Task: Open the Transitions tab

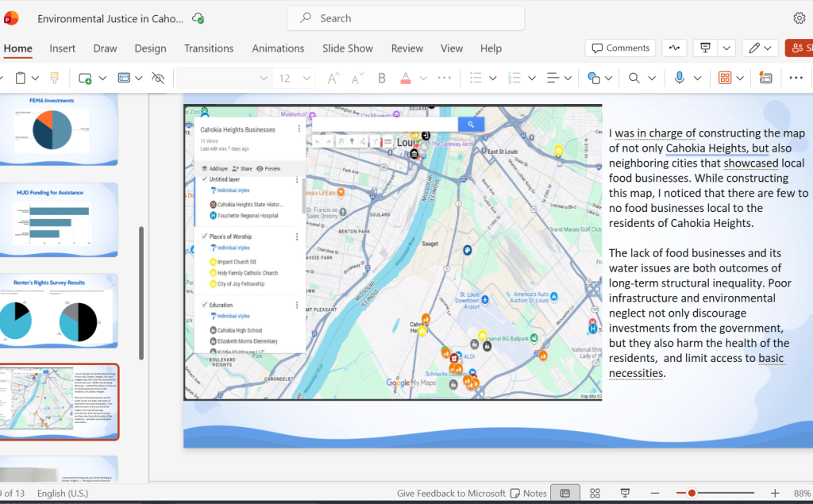Action: [x=209, y=48]
